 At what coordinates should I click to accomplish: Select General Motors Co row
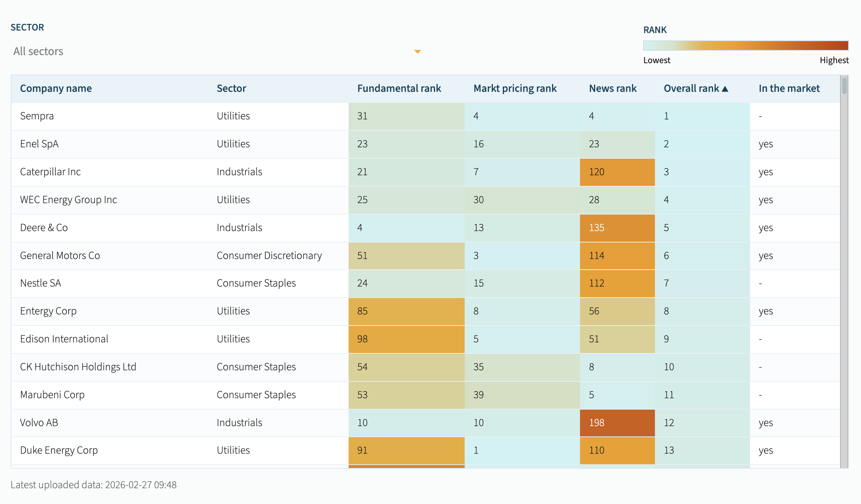[x=60, y=256]
